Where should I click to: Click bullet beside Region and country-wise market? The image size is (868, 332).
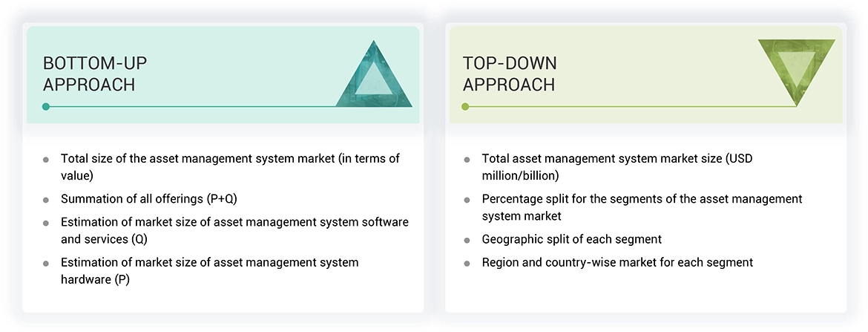coord(467,263)
